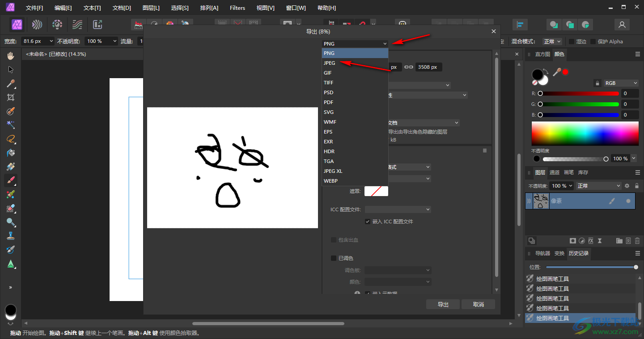
Task: Switch to the Tone Mapping persona icon
Action: [77, 25]
